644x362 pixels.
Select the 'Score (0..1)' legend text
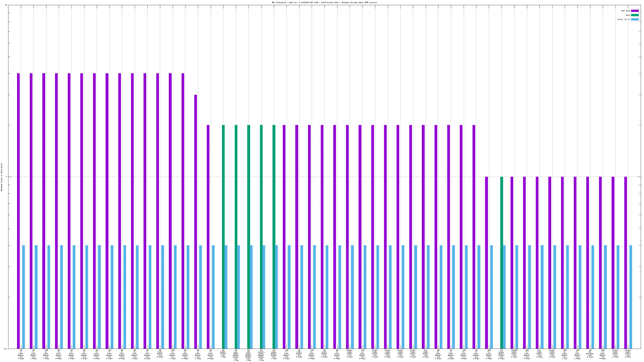(623, 19)
